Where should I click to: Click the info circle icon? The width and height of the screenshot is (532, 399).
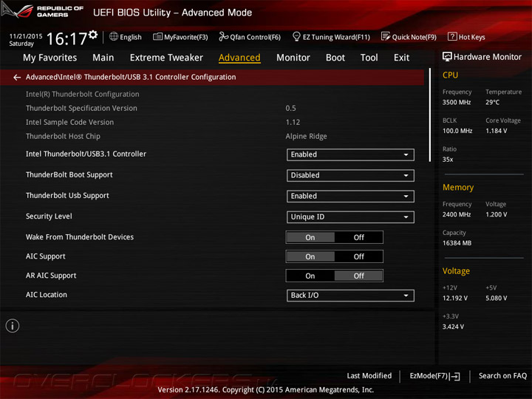click(13, 326)
